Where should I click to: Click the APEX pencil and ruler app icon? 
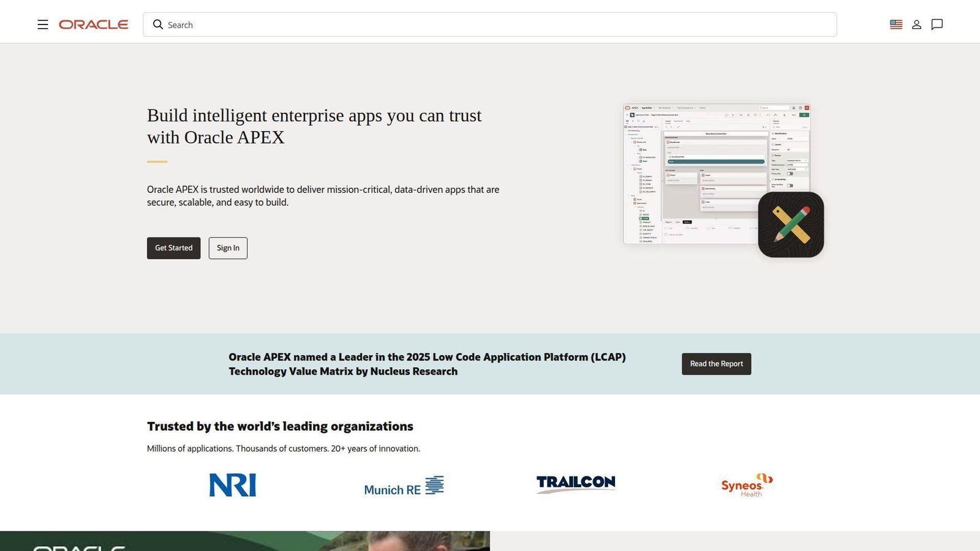791,225
